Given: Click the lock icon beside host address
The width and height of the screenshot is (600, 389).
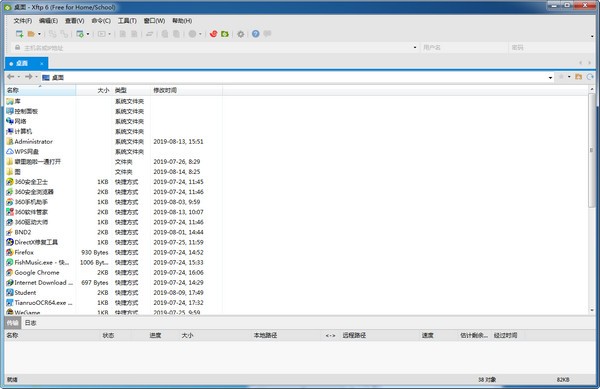Looking at the screenshot, I should point(17,47).
